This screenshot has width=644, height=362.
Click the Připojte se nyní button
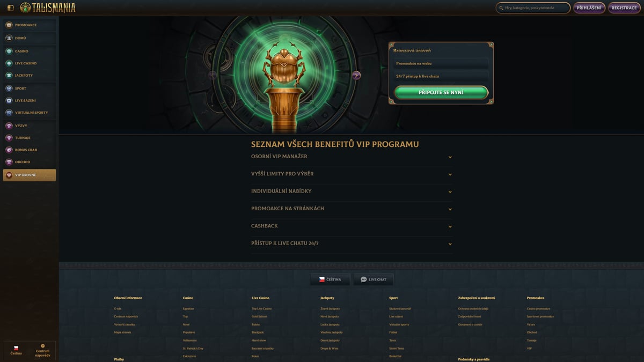pos(441,92)
